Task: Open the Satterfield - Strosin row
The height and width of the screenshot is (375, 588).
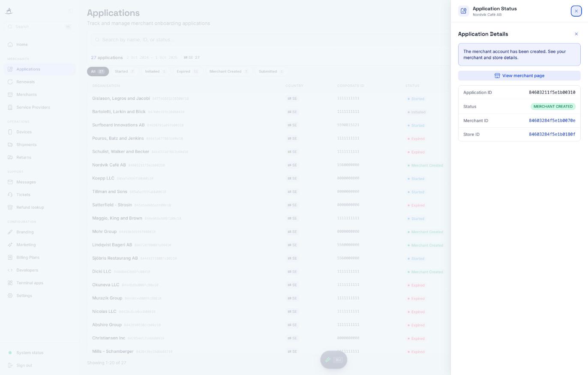Action: [269, 205]
